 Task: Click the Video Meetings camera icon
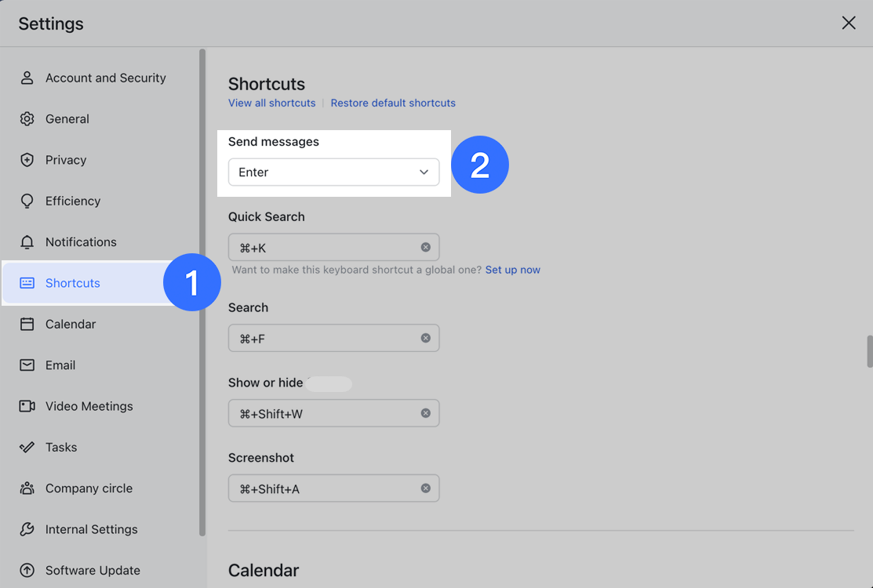27,406
